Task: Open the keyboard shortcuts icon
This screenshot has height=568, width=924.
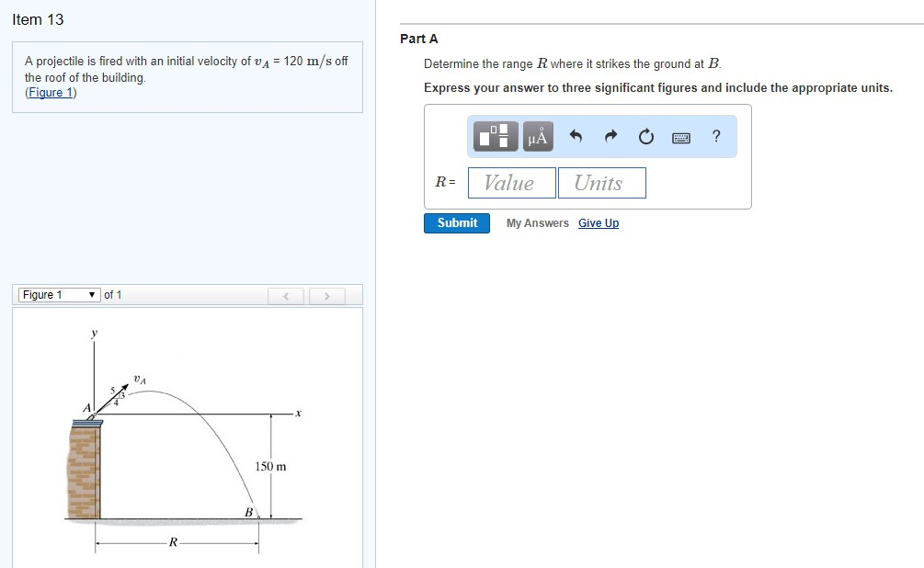Action: click(x=680, y=136)
